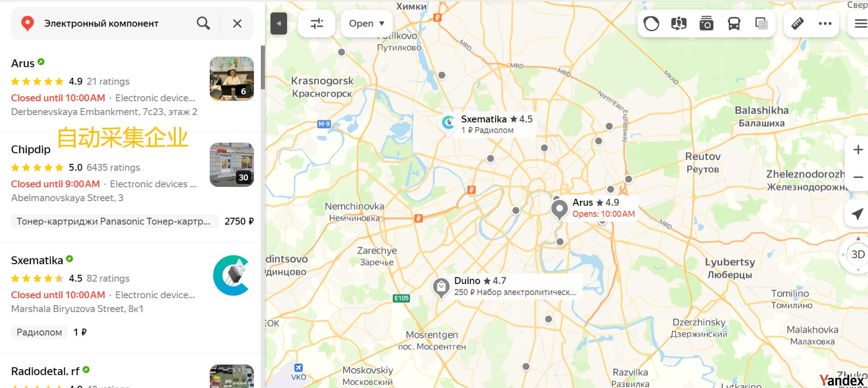Open the three-dots more options menu

point(825,23)
